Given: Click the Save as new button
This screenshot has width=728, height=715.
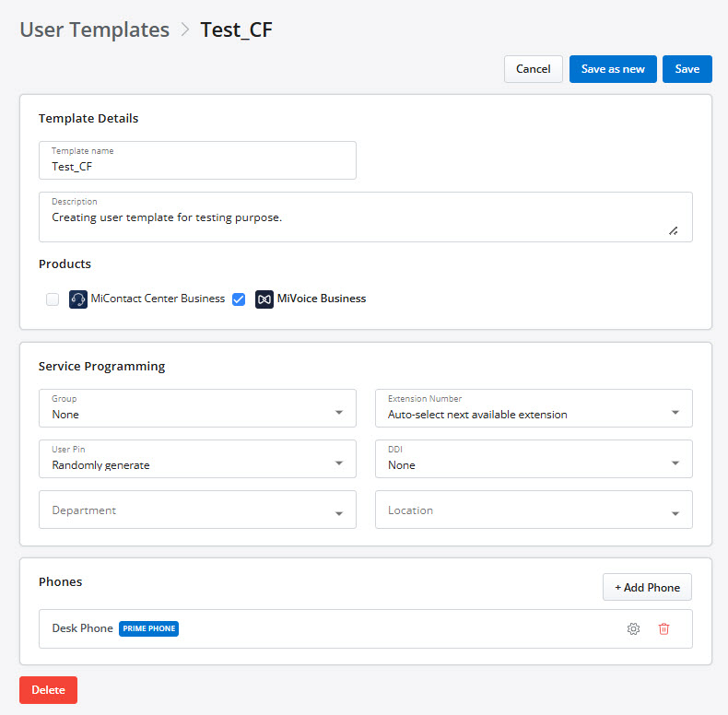Looking at the screenshot, I should [613, 69].
